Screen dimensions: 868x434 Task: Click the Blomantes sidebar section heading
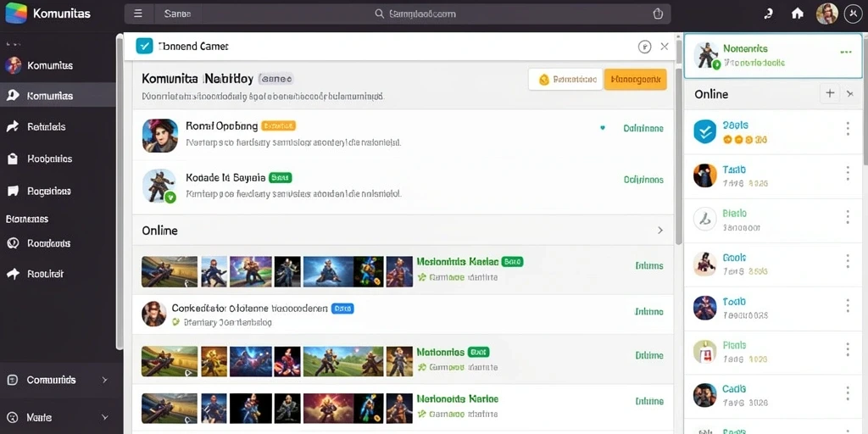pyautogui.click(x=27, y=220)
